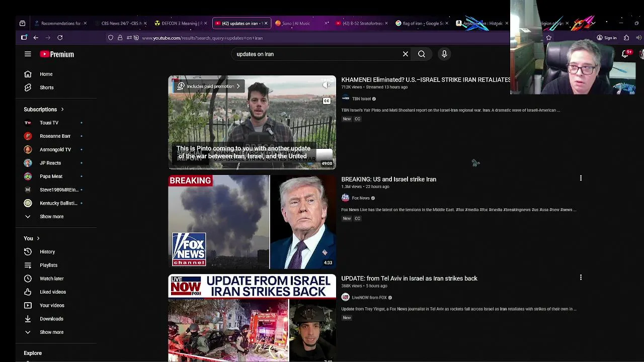Viewport: 644px width, 362px height.
Task: Click the YouTube Premium logo
Action: coord(57,54)
